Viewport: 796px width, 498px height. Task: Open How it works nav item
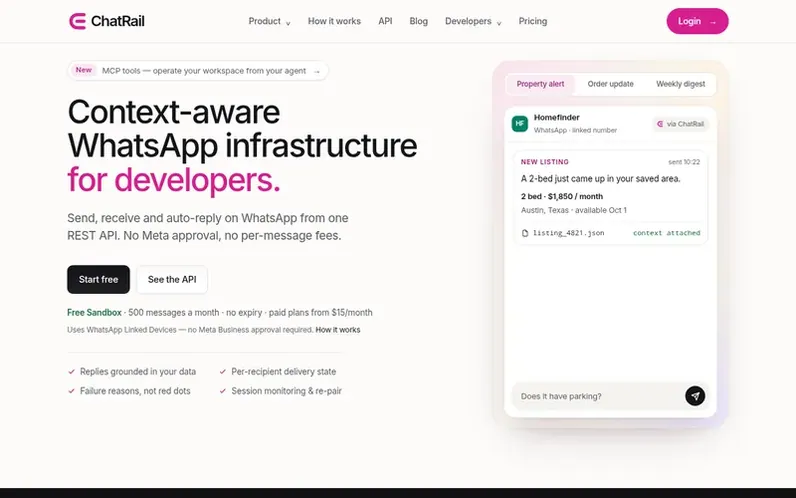click(334, 21)
